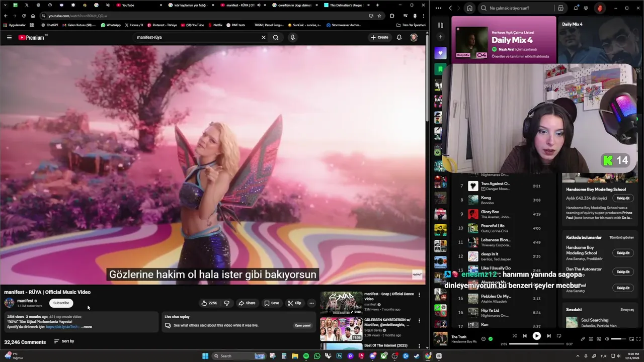Open options for GÜLERSEN KAYBEDERSİN suggestion
This screenshot has height=362, width=644.
[x=419, y=320]
